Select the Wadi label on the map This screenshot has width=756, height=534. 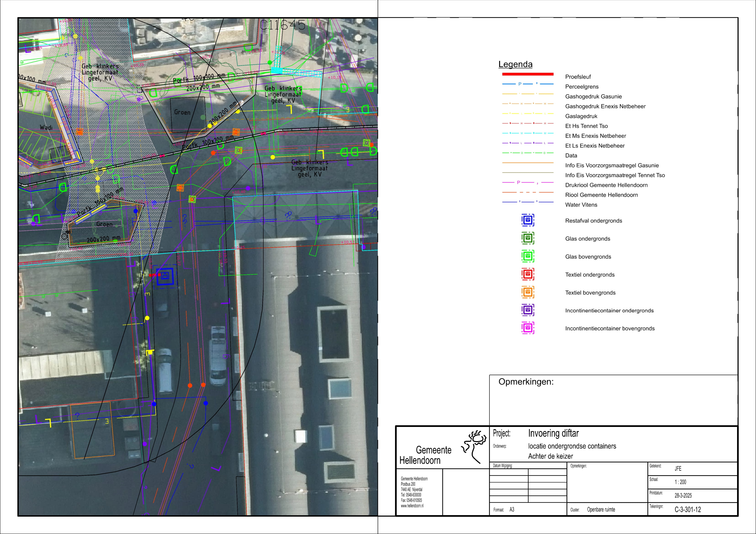point(46,127)
